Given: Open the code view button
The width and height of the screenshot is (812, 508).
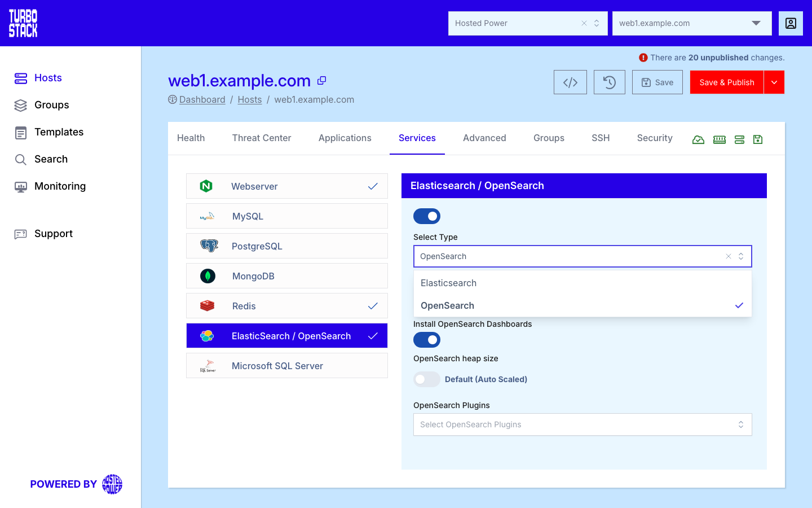Looking at the screenshot, I should tap(570, 82).
